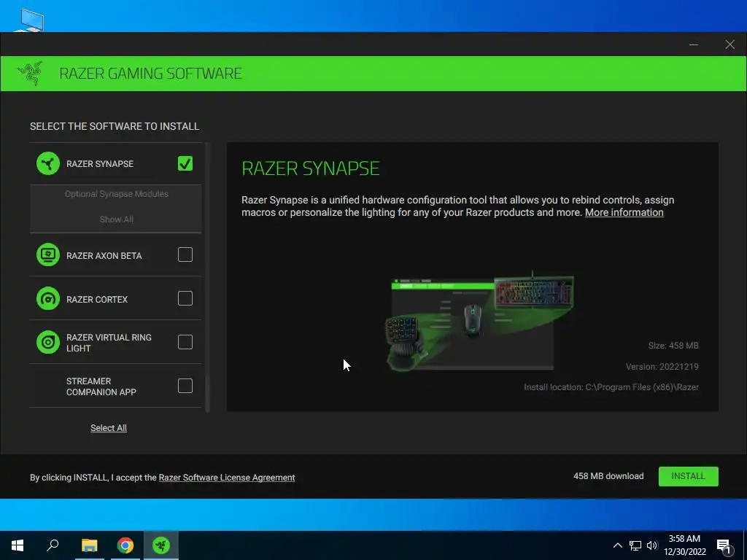Viewport: 747px width, 560px height.
Task: Select the Razer Axon Beta label
Action: [x=104, y=256]
